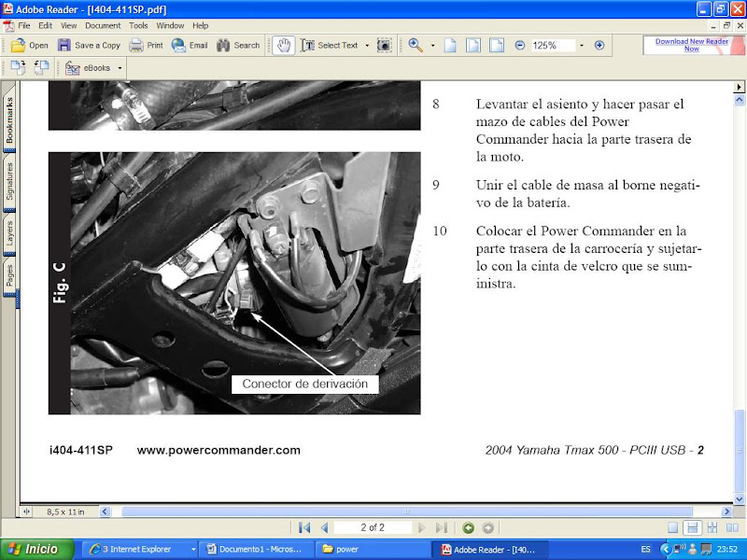Screen dimensions: 747x560
Task: Click the green Previous View button
Action: click(469, 527)
